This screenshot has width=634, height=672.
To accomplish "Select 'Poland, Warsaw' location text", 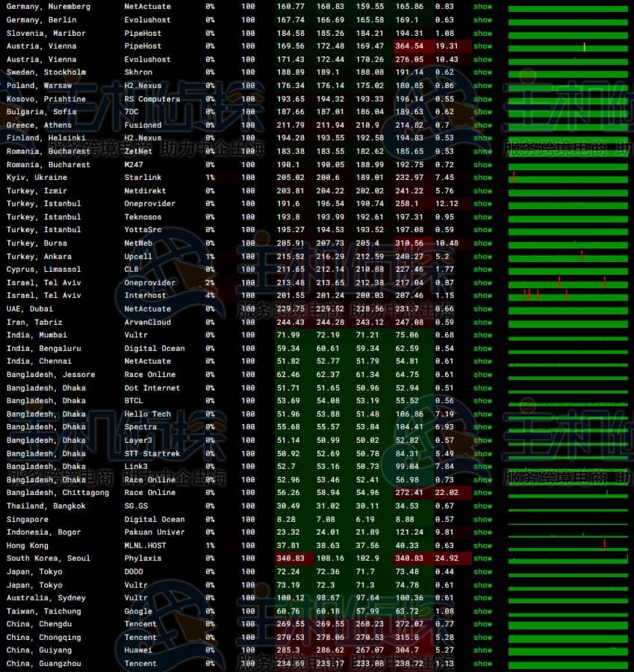I will [39, 86].
